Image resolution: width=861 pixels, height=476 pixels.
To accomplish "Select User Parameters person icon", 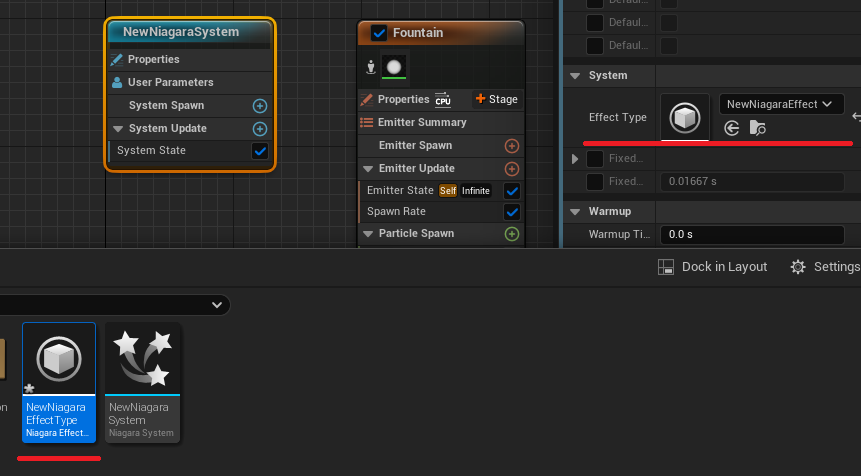I will coord(117,82).
